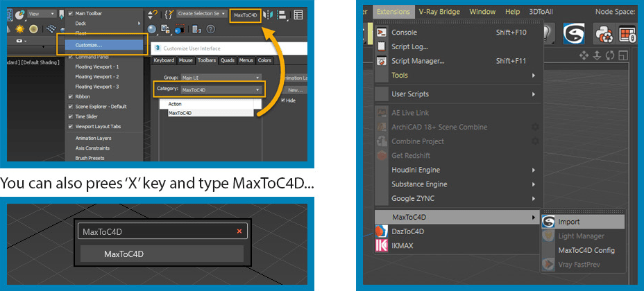
Task: Open the View reference coordinate dropdown
Action: (x=42, y=14)
